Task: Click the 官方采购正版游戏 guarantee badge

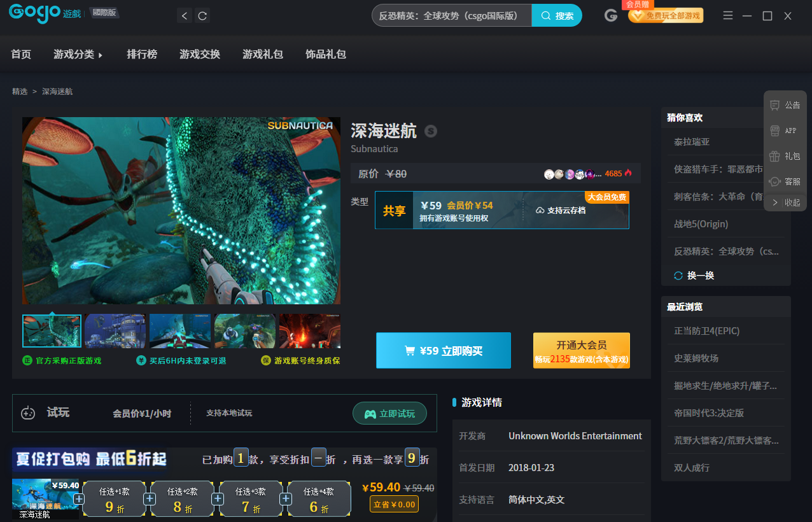Action: [x=62, y=360]
